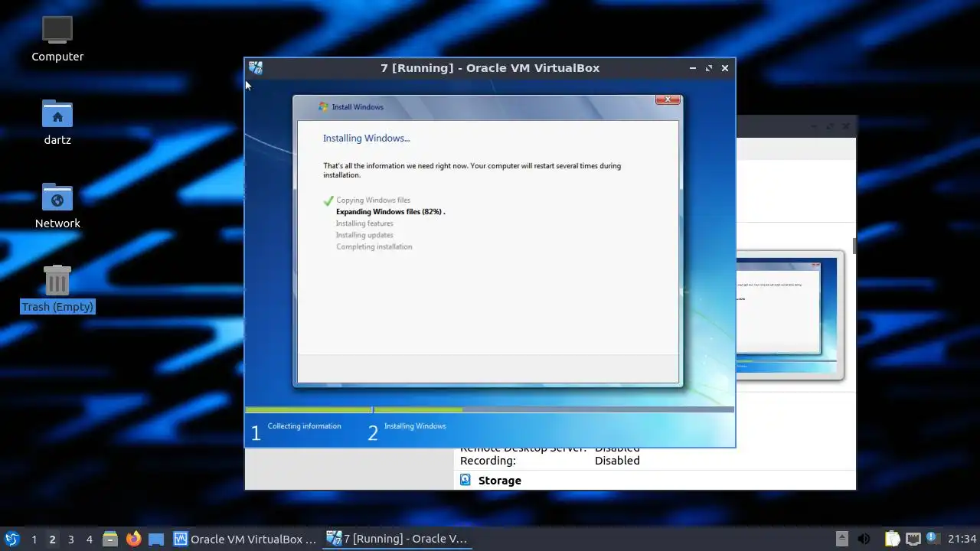This screenshot has width=980, height=551.
Task: Open the wired network tray icon
Action: point(913,539)
